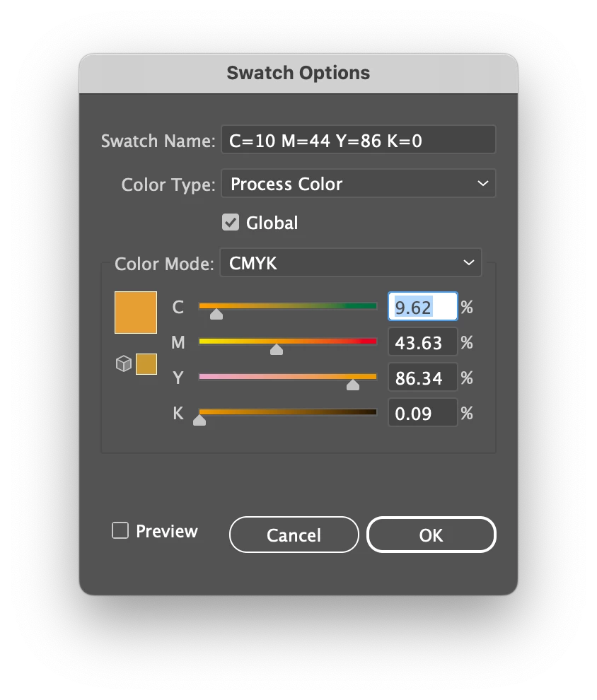Click the Swatch Options title bar

(298, 73)
